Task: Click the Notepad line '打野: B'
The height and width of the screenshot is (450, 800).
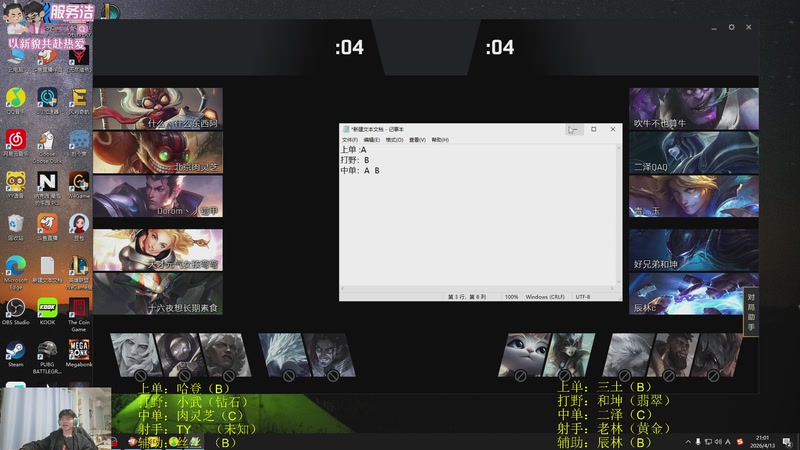Action: pyautogui.click(x=355, y=160)
